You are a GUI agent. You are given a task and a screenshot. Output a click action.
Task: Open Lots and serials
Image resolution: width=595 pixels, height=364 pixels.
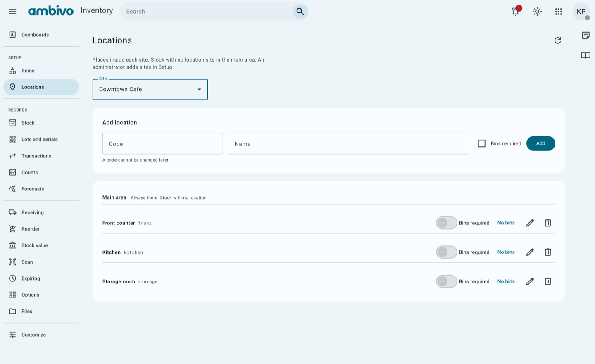pyautogui.click(x=41, y=140)
